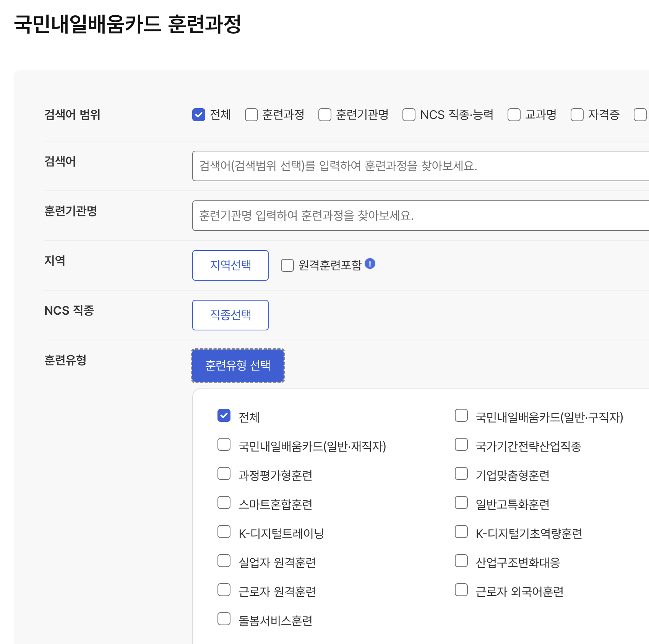Tick the 돌봄서비스훈련 checkbox

224,619
